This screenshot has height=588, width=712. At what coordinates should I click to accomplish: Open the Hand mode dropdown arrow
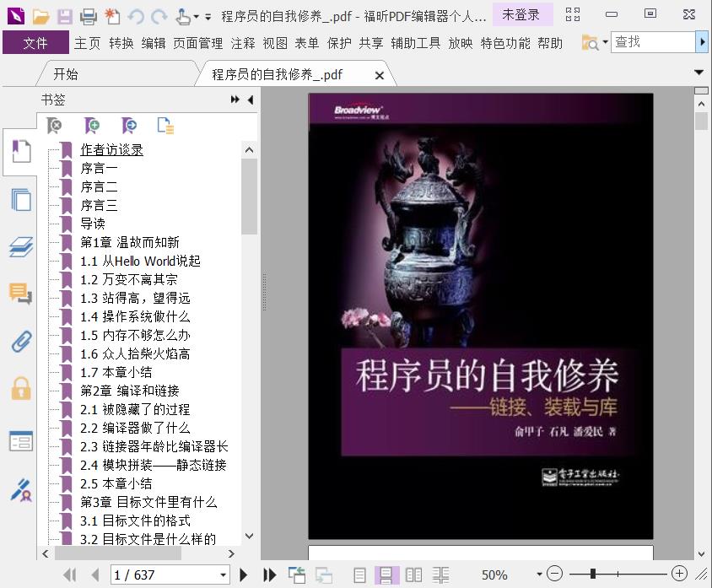(x=197, y=17)
